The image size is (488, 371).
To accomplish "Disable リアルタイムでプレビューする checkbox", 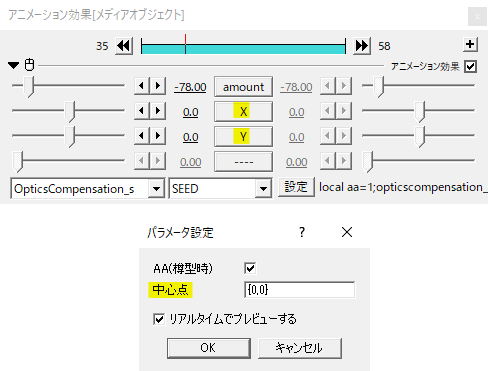I will 159,319.
